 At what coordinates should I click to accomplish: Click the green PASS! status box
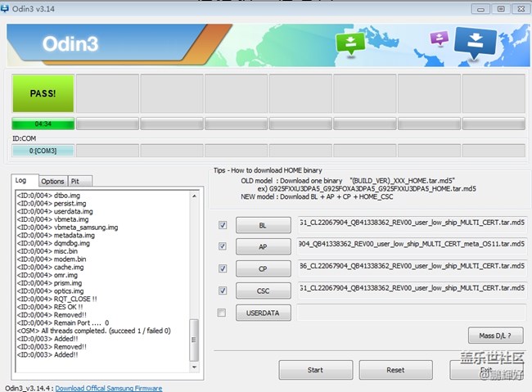tap(43, 94)
